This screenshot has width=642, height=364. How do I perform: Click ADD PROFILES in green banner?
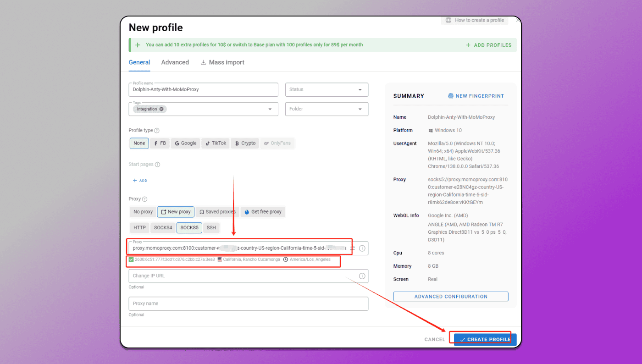point(489,45)
